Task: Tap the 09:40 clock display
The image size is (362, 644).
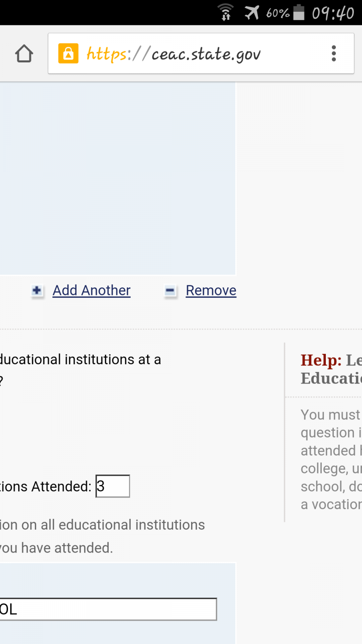Action: 333,13
